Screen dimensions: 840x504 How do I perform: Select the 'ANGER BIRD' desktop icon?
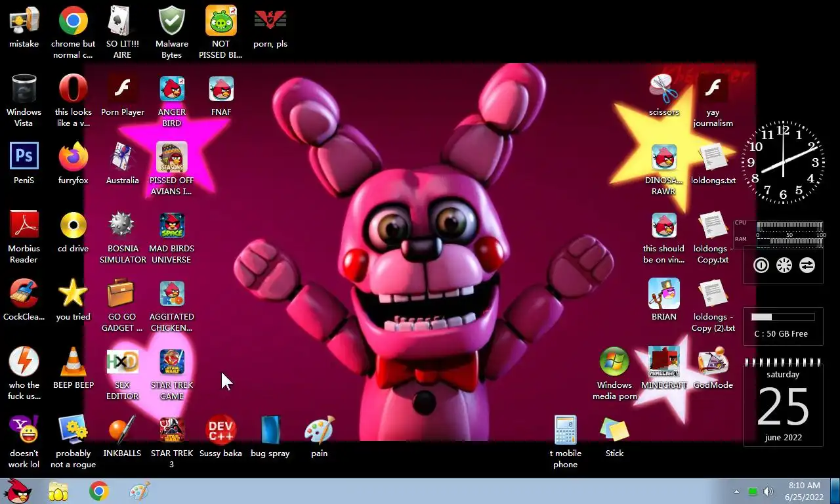click(x=172, y=89)
